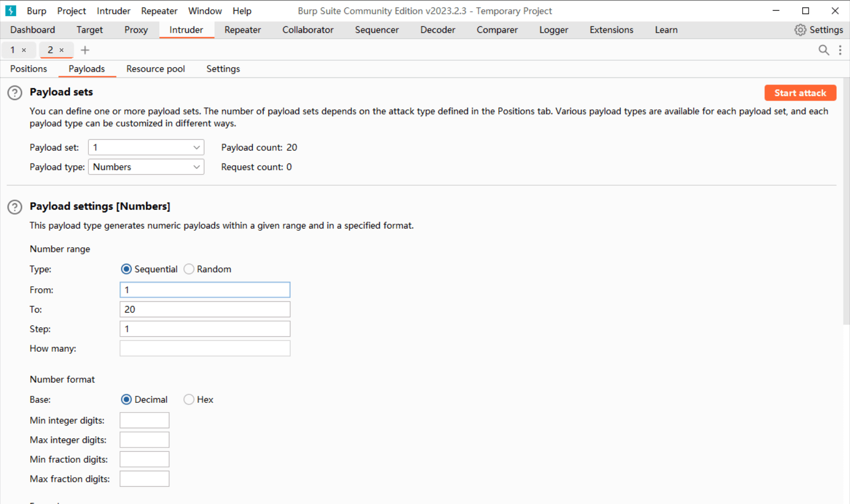This screenshot has width=850, height=504.
Task: Click the Payload sets help icon
Action: 15,93
